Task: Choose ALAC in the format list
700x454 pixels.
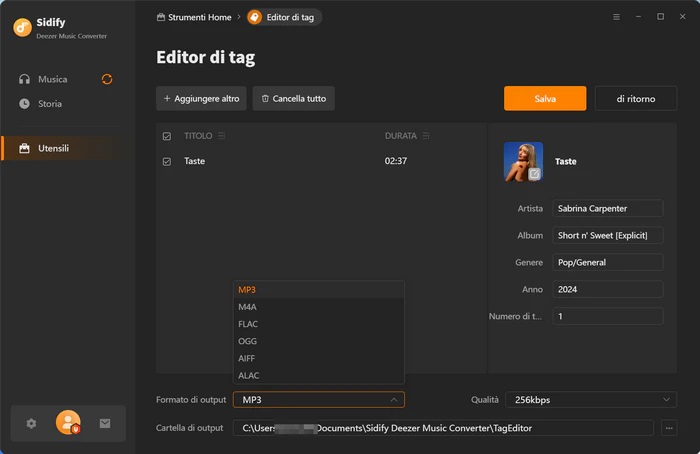Action: coord(319,375)
